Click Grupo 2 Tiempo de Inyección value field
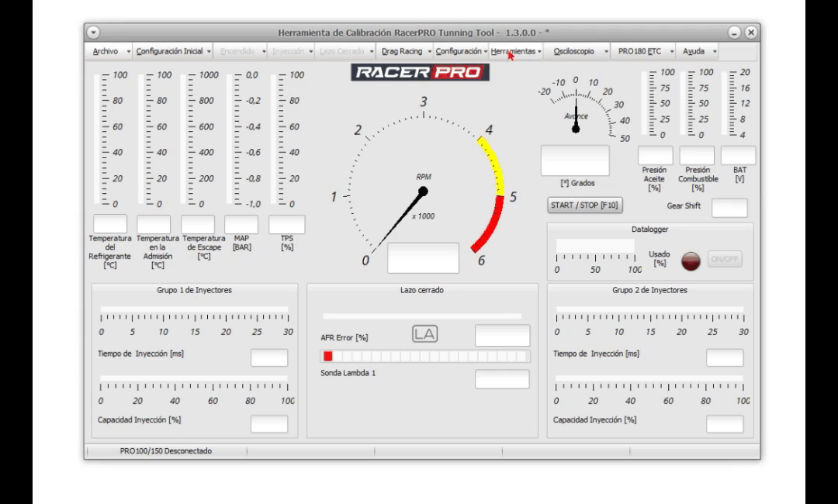Screen dimensions: 838x504 725,357
